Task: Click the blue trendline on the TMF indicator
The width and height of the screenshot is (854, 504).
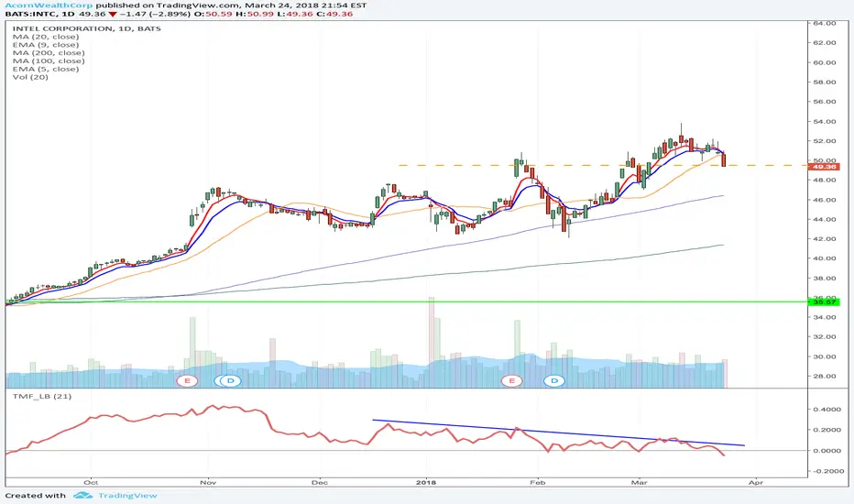Action: click(x=558, y=433)
